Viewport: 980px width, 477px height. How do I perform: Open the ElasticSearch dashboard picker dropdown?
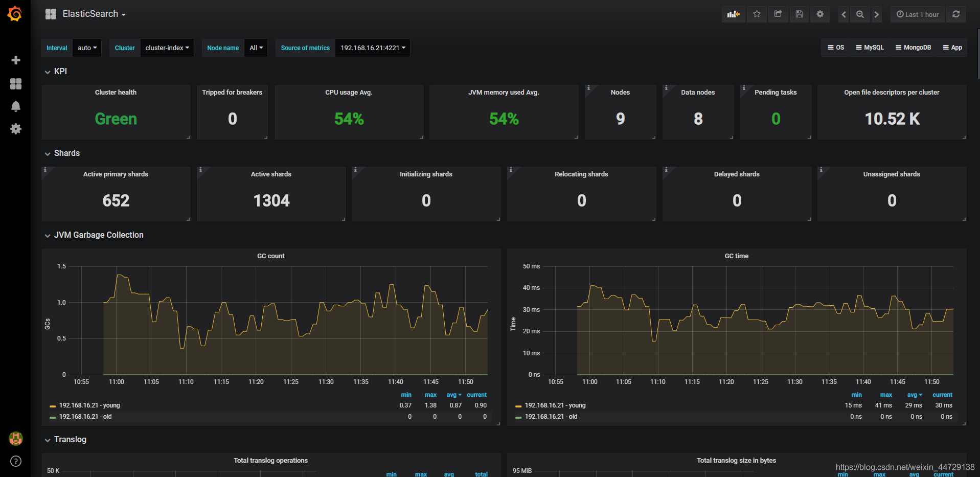(x=85, y=14)
